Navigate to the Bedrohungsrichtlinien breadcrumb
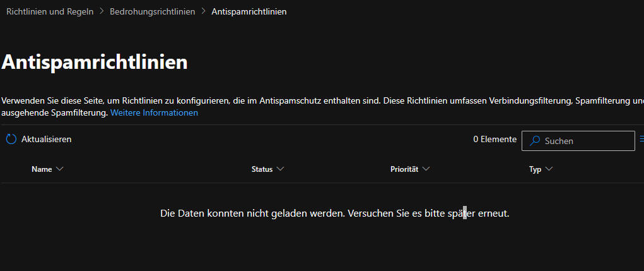Image resolution: width=644 pixels, height=271 pixels. (x=153, y=11)
